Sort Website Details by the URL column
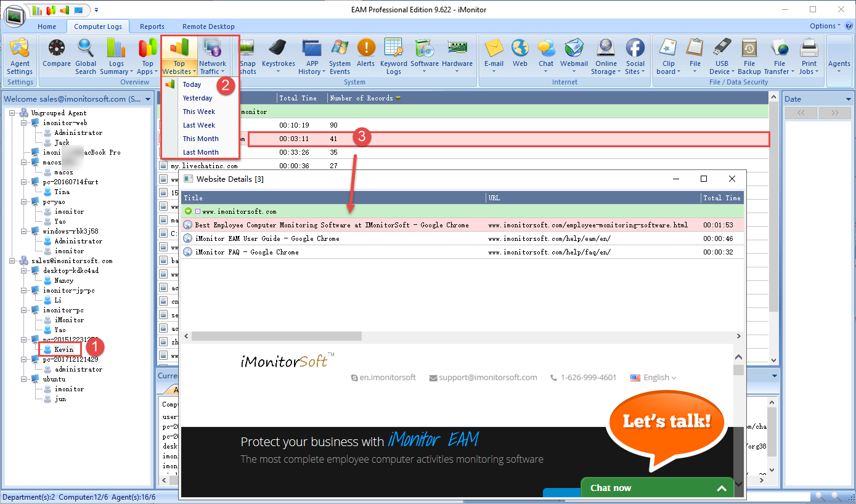Screen dimensions: 856x504 coord(593,198)
